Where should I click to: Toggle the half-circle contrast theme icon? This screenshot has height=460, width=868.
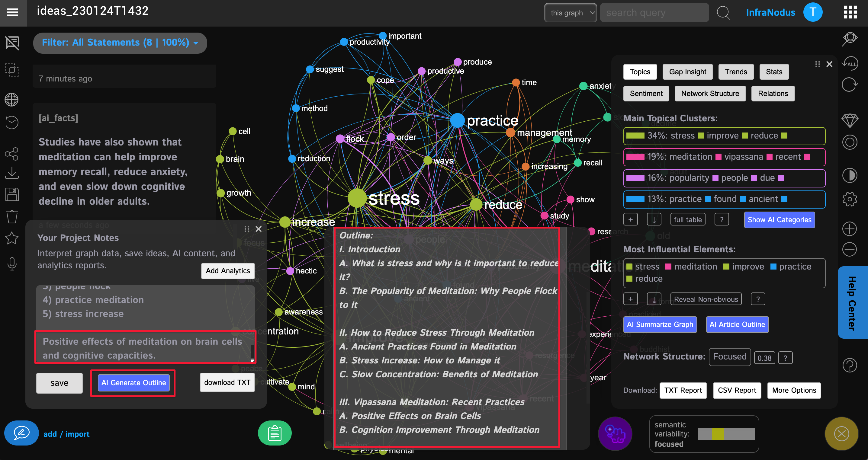coord(850,175)
